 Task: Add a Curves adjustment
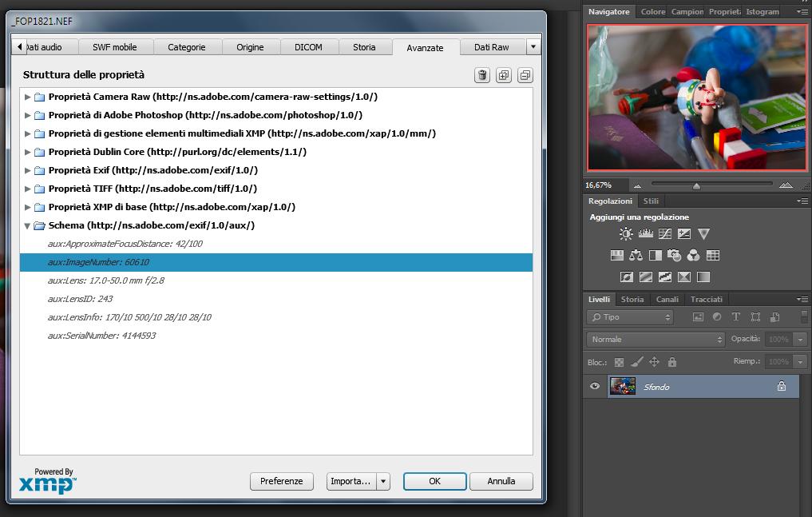point(665,233)
